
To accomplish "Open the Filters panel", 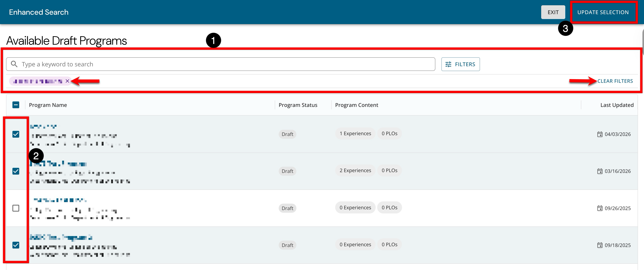I will coord(460,64).
